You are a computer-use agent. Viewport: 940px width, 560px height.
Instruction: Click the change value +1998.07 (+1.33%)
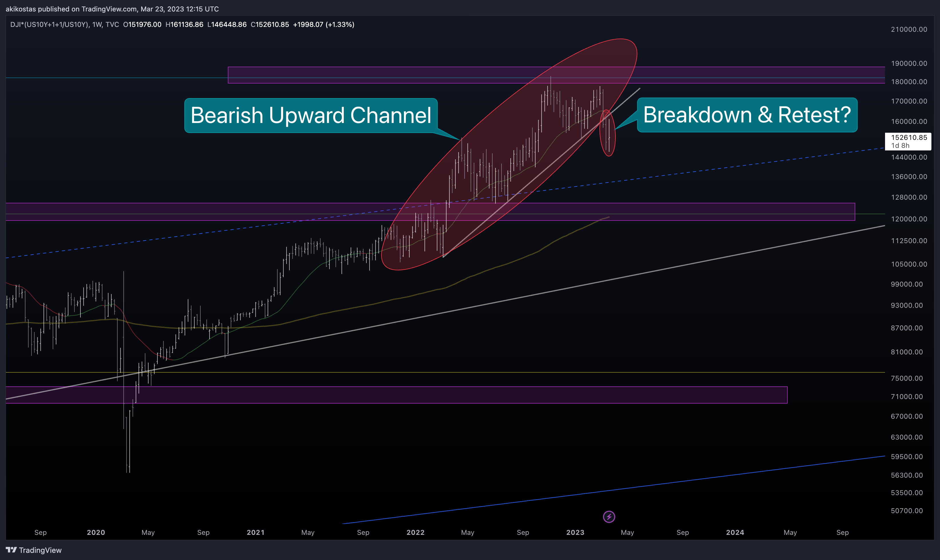click(324, 25)
